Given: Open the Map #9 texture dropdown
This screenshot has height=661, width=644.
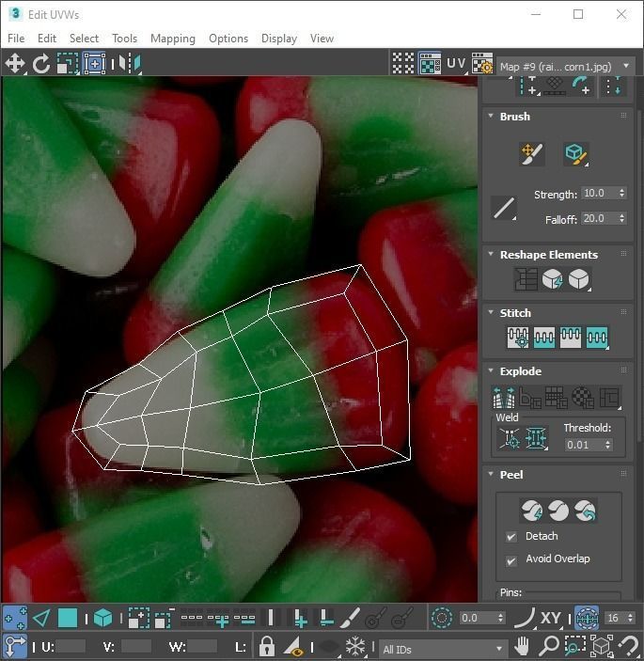Looking at the screenshot, I should coord(565,67).
